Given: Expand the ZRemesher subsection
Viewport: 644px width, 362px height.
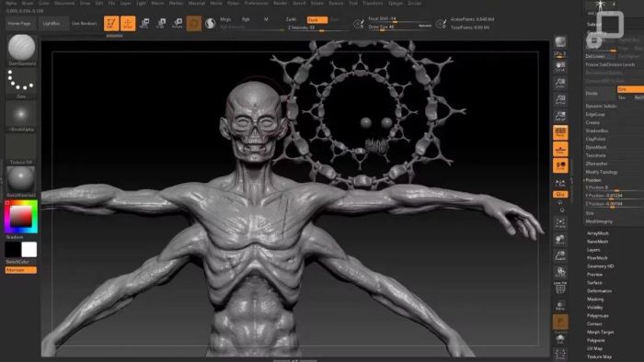Looking at the screenshot, I should pos(597,164).
